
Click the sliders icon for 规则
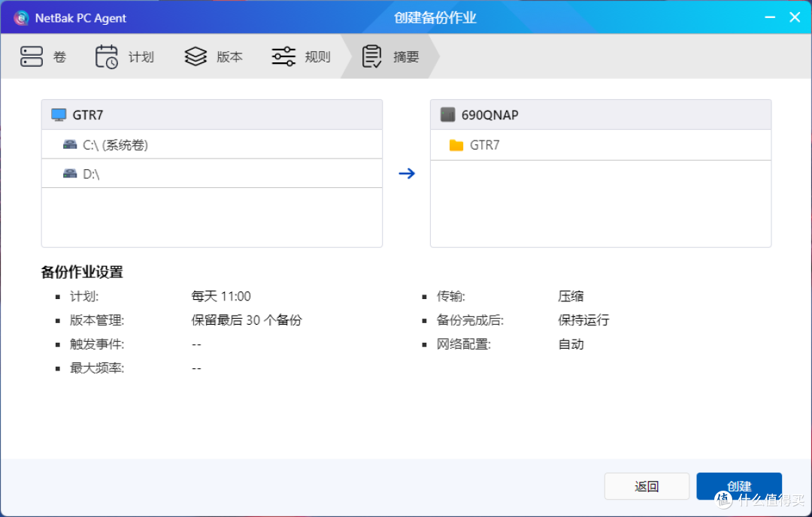[283, 56]
